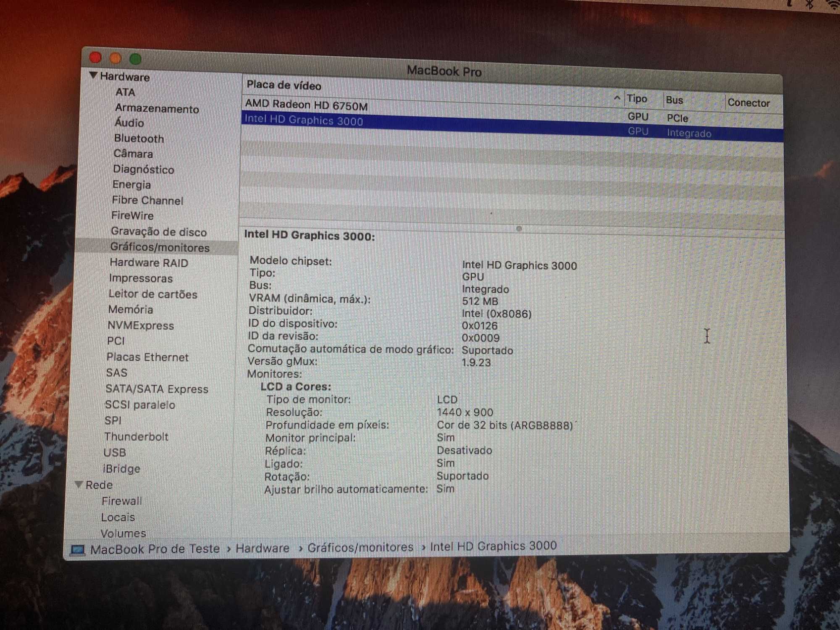The width and height of the screenshot is (840, 630).
Task: Open USB in the sidebar
Action: (114, 452)
